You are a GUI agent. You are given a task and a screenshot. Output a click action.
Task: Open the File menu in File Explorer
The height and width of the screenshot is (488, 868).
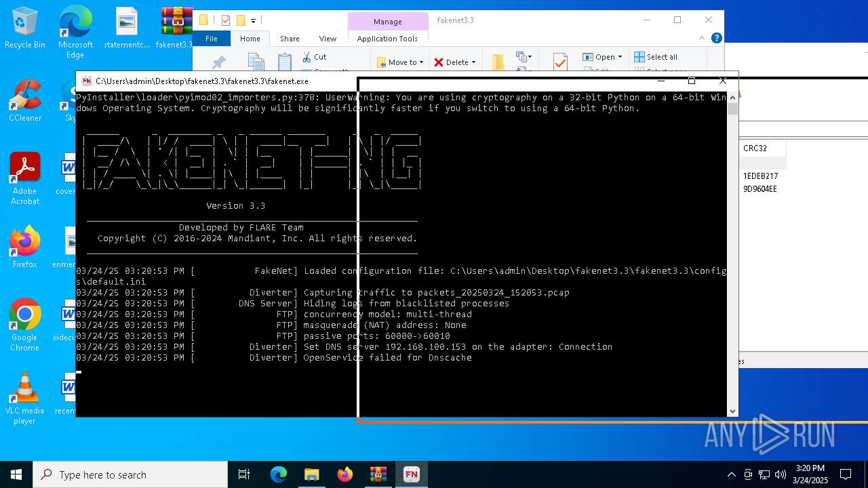212,39
